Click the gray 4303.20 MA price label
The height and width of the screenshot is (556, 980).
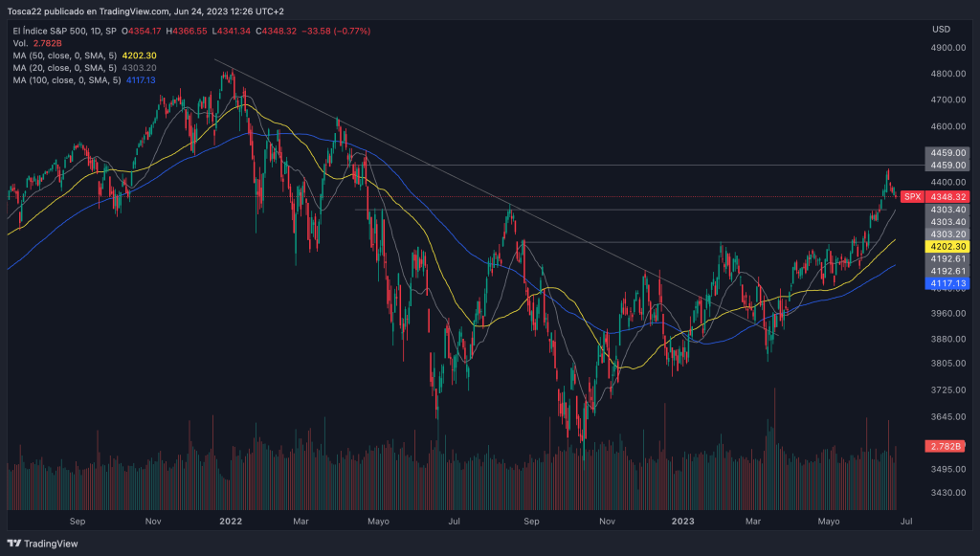[x=947, y=234]
